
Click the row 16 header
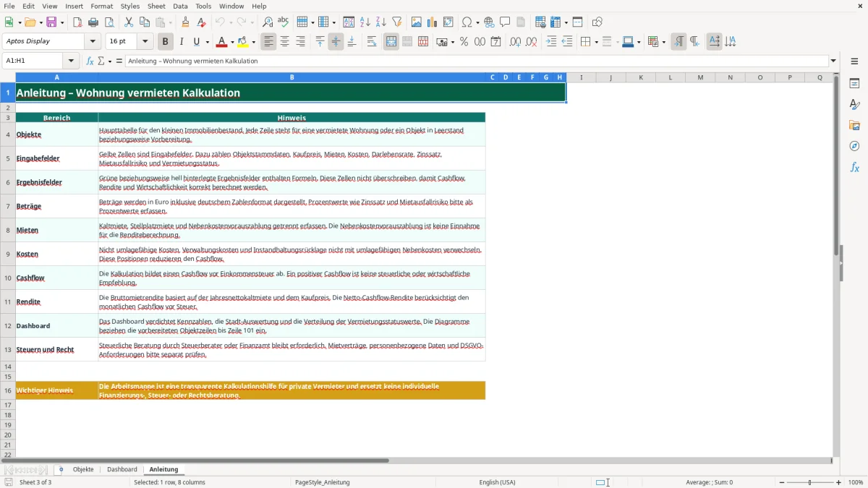(x=8, y=390)
